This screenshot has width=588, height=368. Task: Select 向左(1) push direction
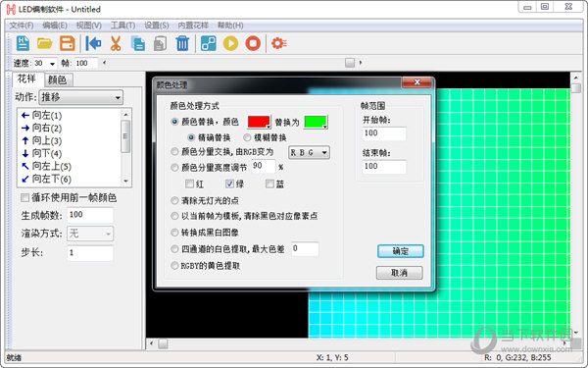41,115
